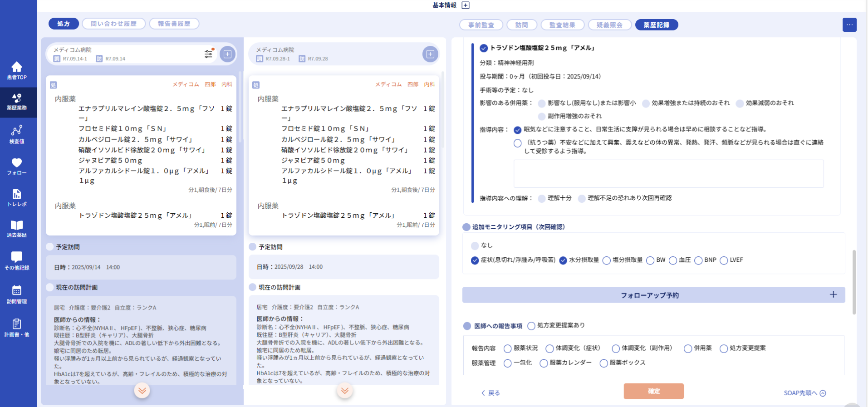The height and width of the screenshot is (407, 868).
Task: Expand 基本情報 section plus icon
Action: [x=466, y=5]
